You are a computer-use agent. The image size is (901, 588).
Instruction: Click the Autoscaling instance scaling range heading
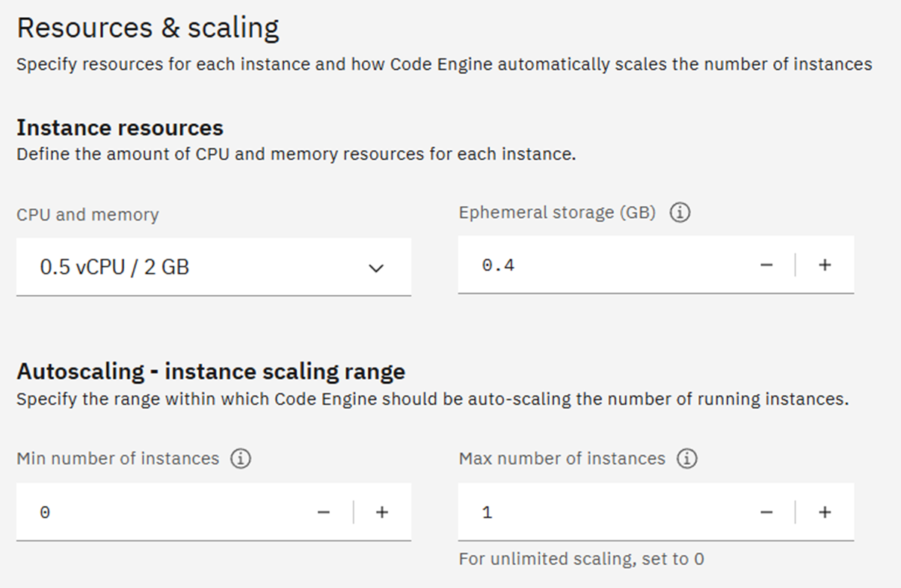click(x=212, y=371)
